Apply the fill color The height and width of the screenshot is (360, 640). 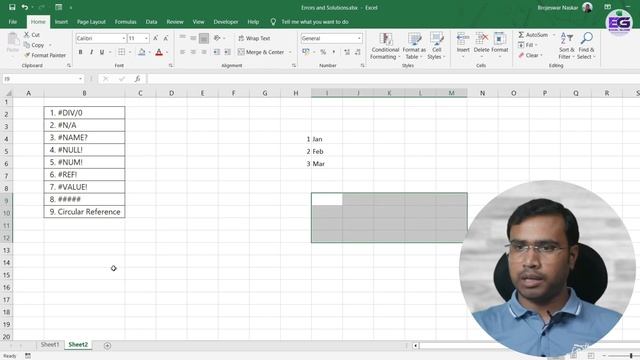pyautogui.click(x=142, y=52)
